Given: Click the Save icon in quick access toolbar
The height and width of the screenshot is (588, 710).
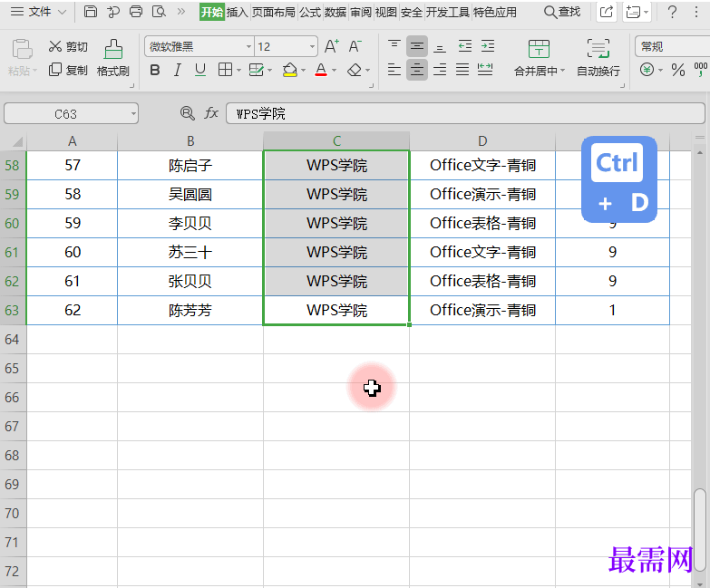Looking at the screenshot, I should pos(90,12).
